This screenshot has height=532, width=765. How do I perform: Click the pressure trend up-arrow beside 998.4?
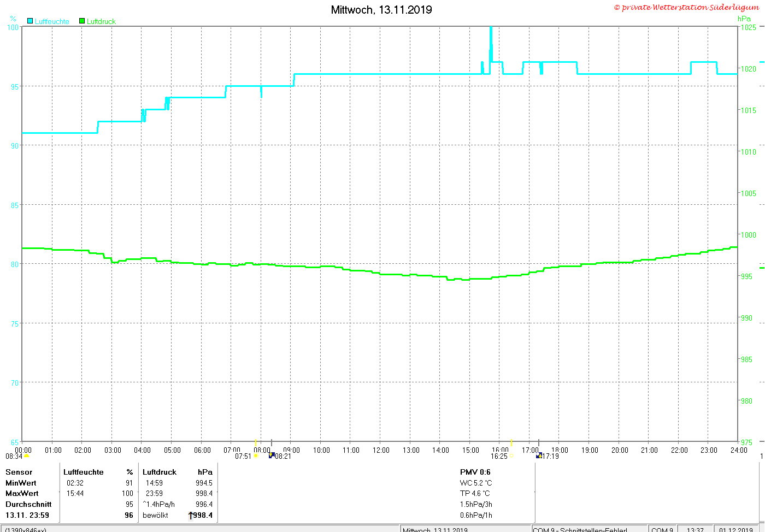[191, 515]
